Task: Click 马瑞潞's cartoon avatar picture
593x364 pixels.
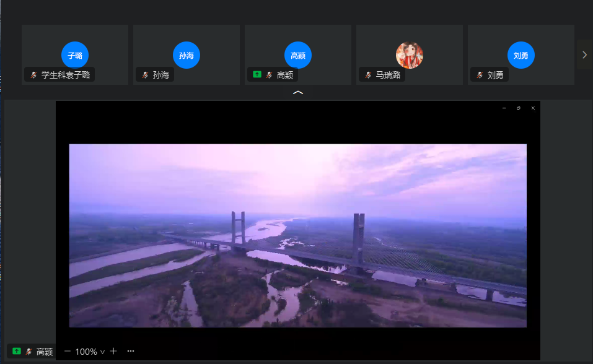Action: [x=409, y=55]
